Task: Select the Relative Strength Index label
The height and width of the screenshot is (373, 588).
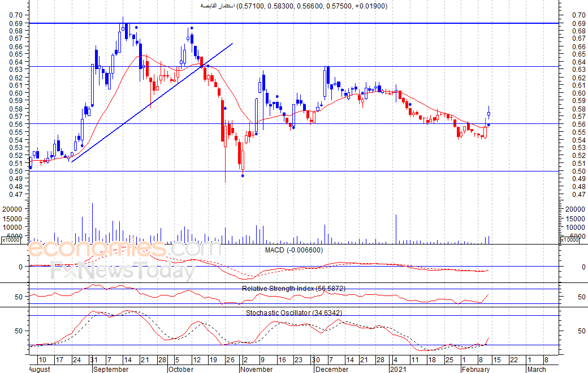Action: pos(293,289)
